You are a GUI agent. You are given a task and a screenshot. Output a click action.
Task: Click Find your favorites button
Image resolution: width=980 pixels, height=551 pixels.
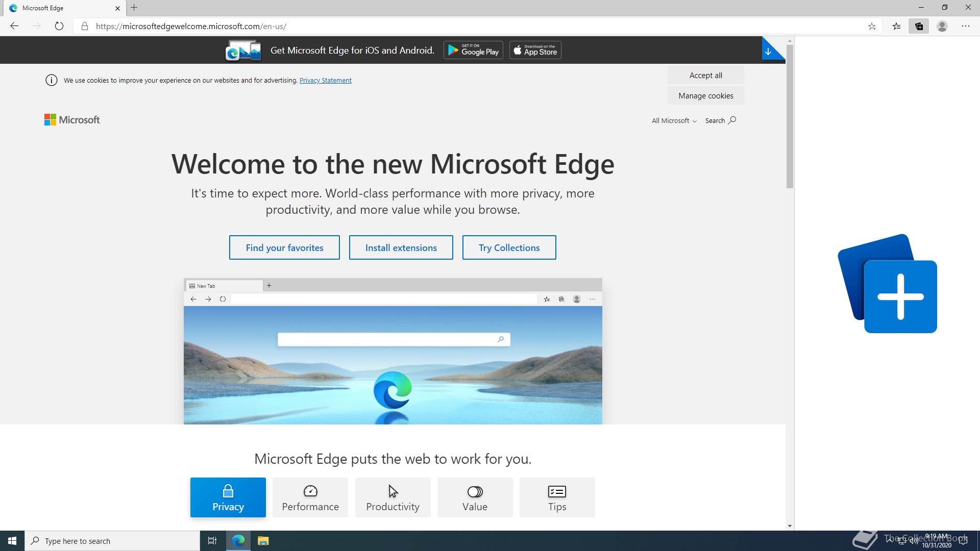coord(284,247)
